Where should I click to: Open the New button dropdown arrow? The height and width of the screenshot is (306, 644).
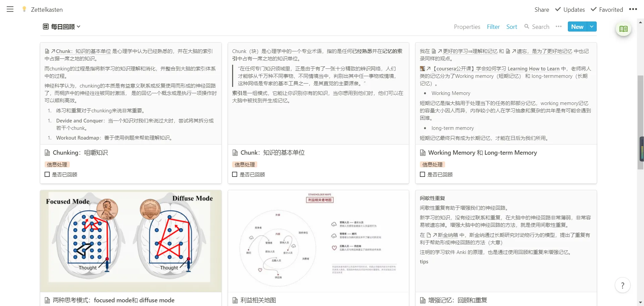592,27
